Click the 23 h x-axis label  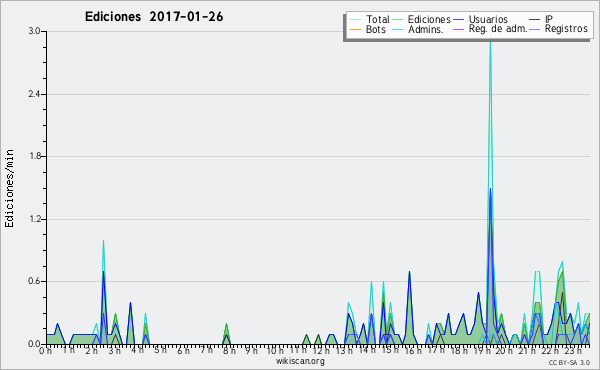(573, 351)
